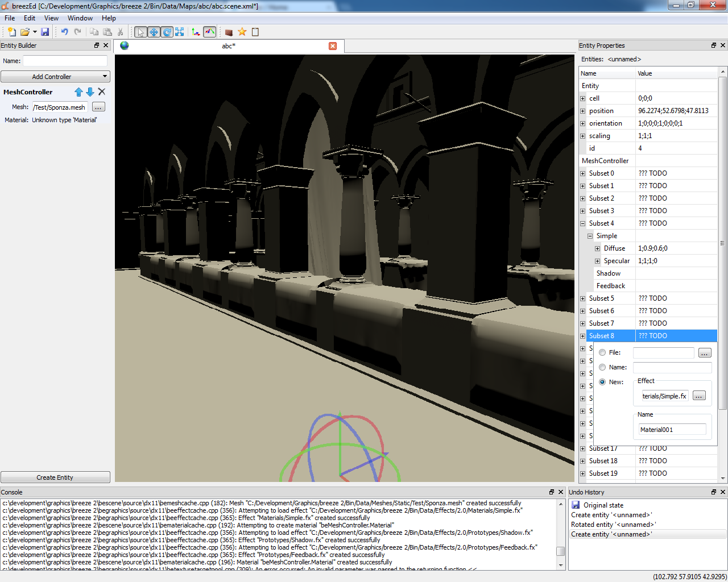Select the Name radio button
Image resolution: width=728 pixels, height=582 pixels.
pyautogui.click(x=602, y=367)
